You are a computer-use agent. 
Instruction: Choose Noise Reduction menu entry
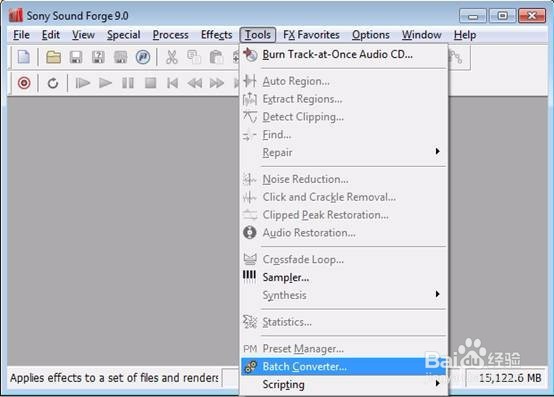coord(344,179)
